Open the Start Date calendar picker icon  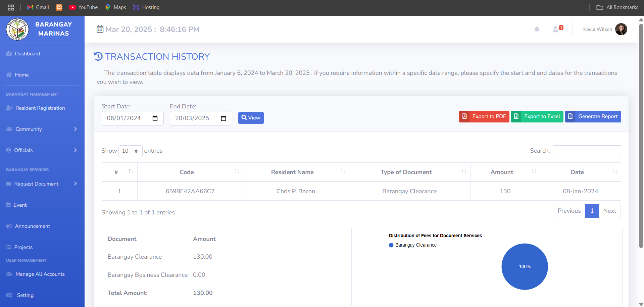coord(155,118)
